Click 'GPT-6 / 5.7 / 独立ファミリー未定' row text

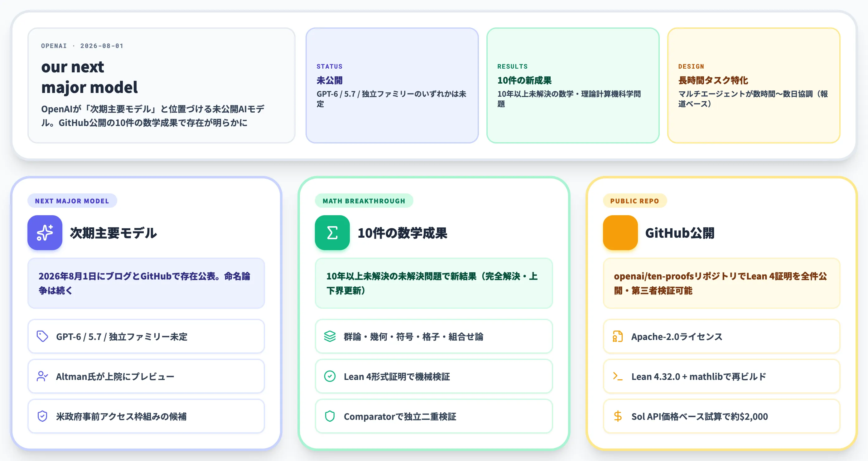(x=122, y=337)
